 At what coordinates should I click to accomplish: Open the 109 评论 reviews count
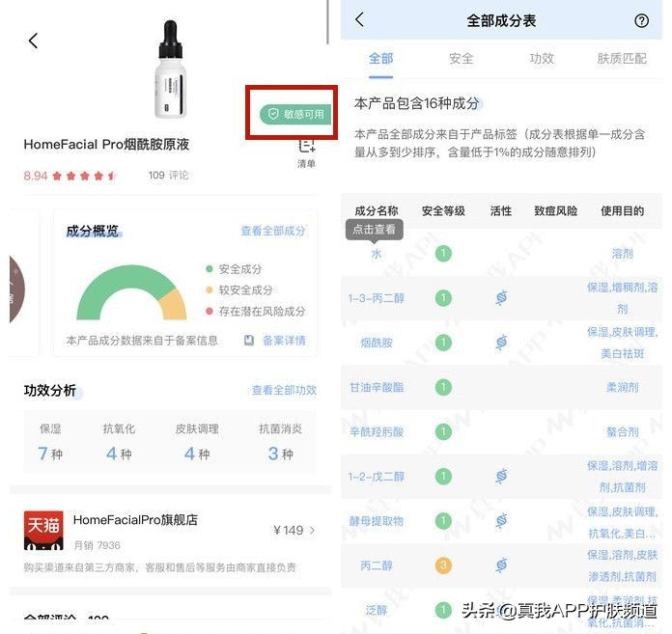tap(168, 176)
